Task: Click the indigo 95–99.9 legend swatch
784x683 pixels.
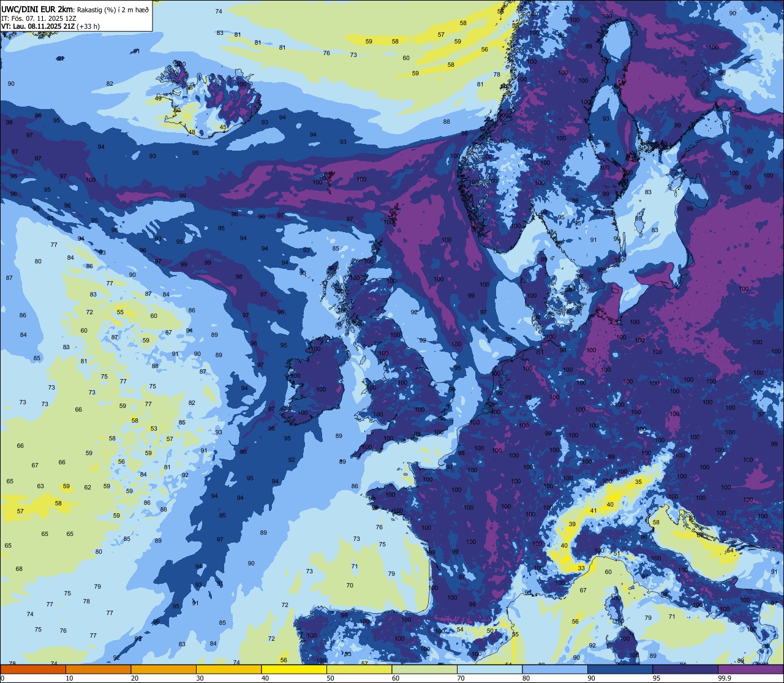Action: click(685, 669)
